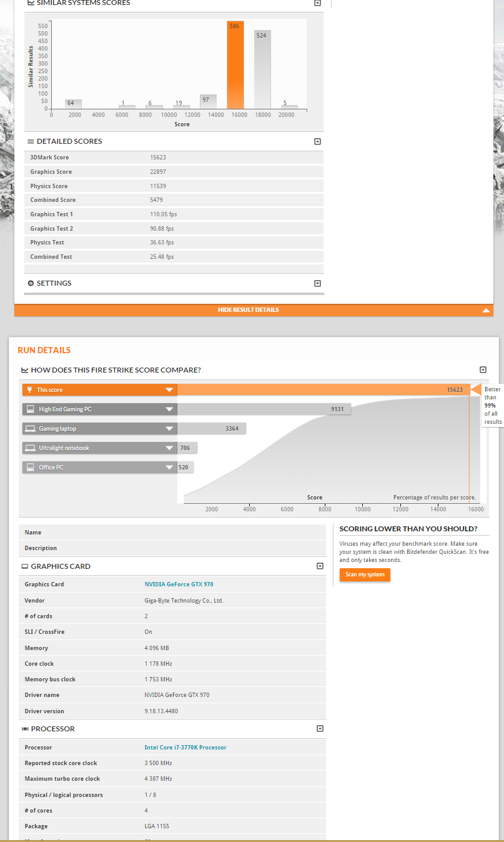Screen dimensions: 504x842
Task: Select the memory value 4 096 MB
Action: [x=157, y=648]
